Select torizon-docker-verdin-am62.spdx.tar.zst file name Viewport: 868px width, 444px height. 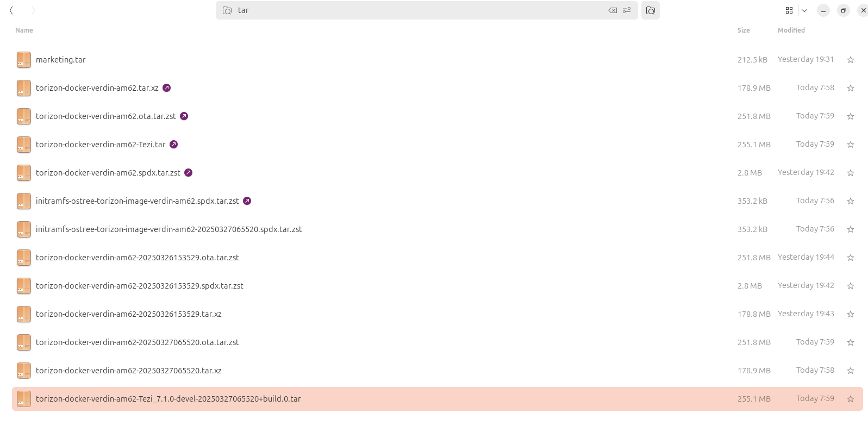[108, 173]
